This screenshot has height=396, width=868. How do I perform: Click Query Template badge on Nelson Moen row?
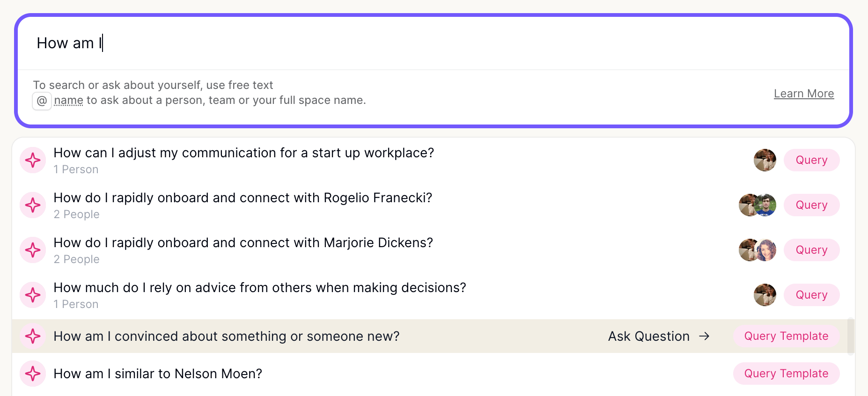click(x=786, y=374)
